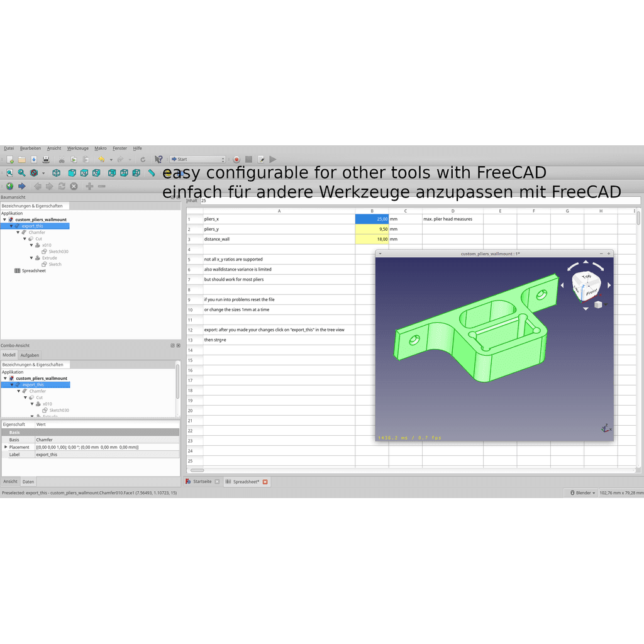Open the Werkzeuge menu
This screenshot has height=644, width=644.
pos(77,148)
